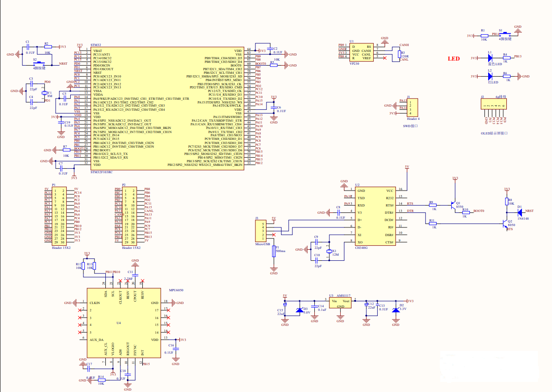The width and height of the screenshot is (552, 392).
Task: Select the CANH net label above R3
Action: tap(404, 45)
